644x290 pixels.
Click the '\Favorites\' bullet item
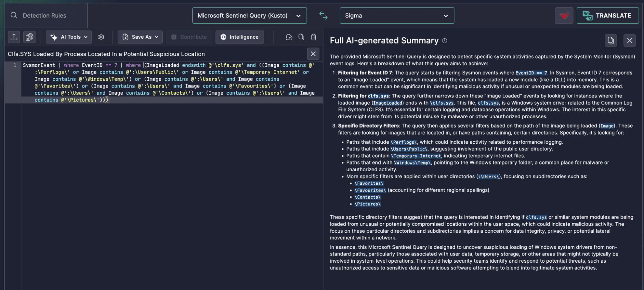pyautogui.click(x=369, y=183)
